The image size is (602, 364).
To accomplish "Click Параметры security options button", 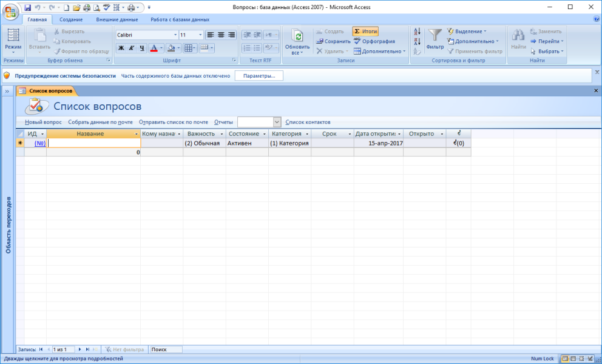I will [259, 76].
